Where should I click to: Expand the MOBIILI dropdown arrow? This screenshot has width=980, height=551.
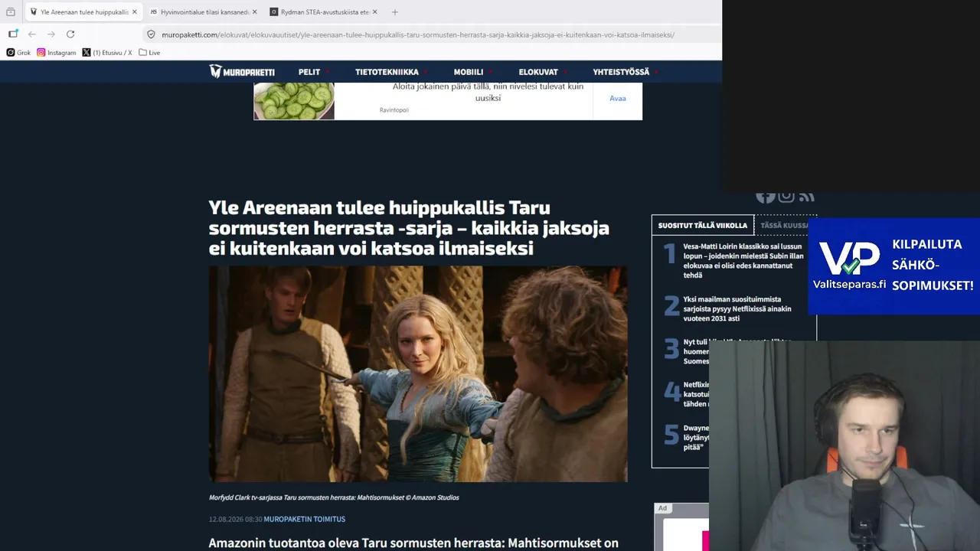[x=491, y=72]
